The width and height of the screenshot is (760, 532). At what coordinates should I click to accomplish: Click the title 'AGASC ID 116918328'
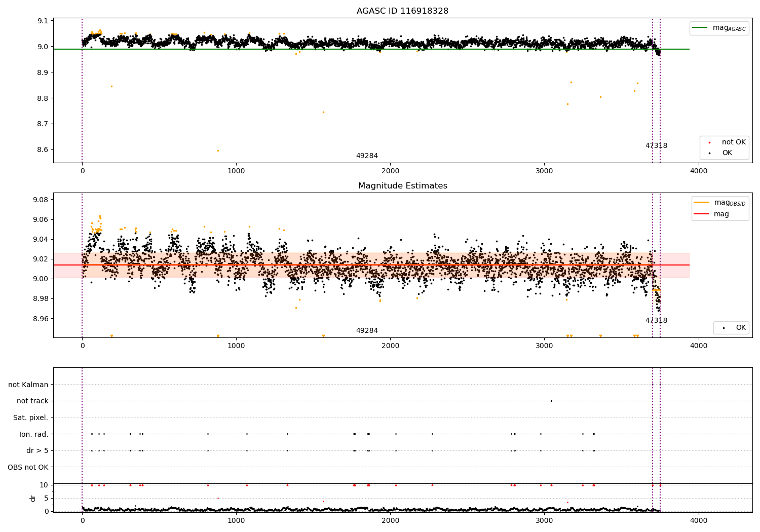402,11
